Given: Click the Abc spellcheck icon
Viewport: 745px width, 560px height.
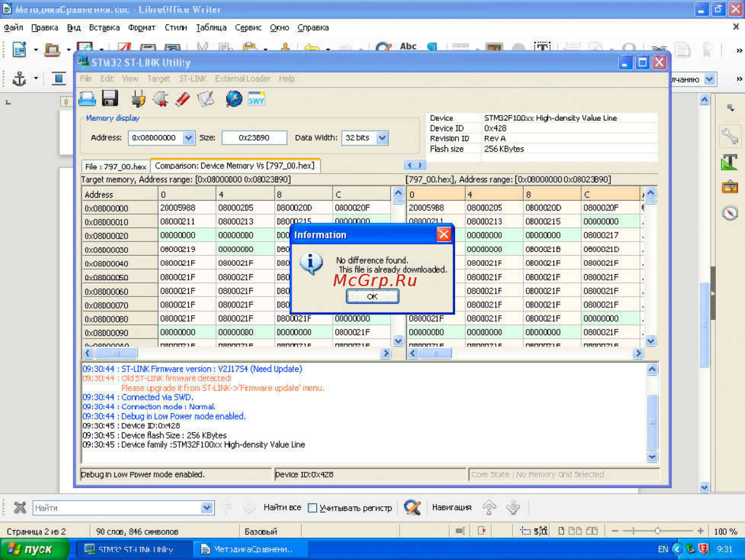Looking at the screenshot, I should pos(408,47).
